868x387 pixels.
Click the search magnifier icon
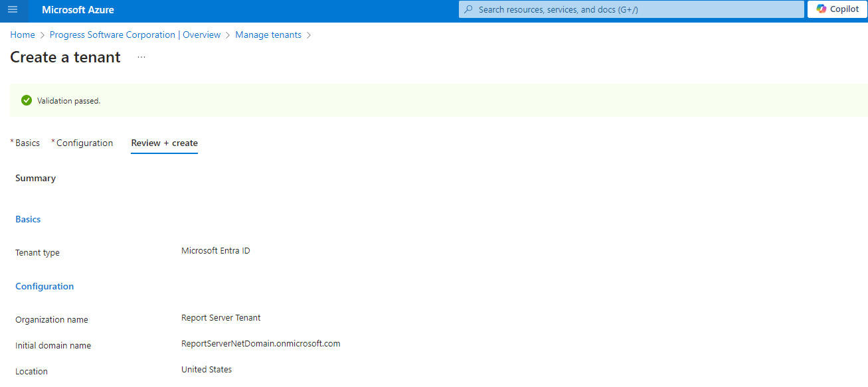468,9
